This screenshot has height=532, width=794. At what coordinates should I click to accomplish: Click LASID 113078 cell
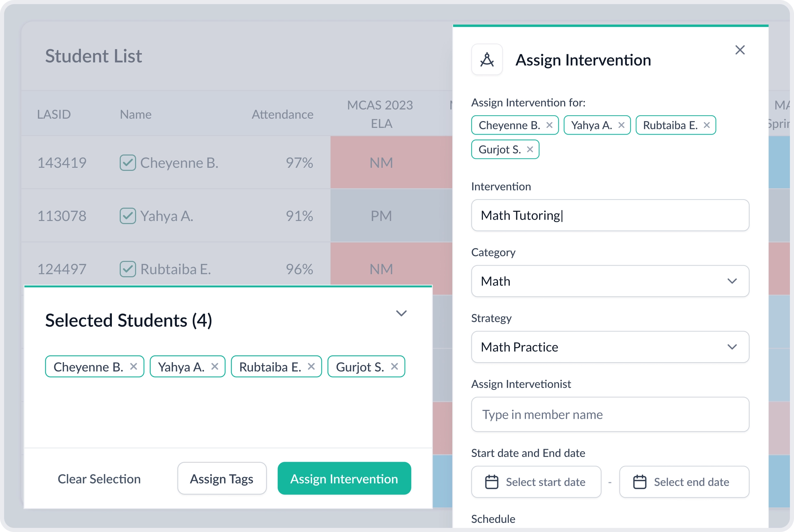62,216
